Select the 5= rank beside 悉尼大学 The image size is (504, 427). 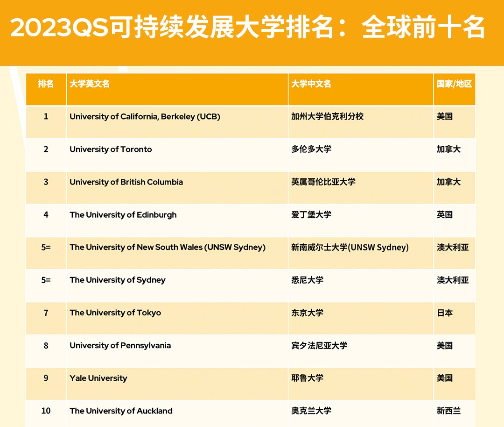pos(46,280)
